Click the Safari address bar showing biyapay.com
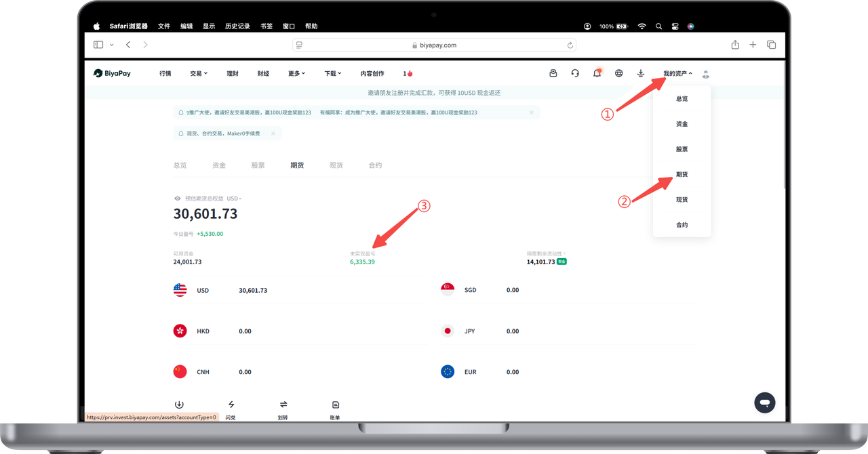This screenshot has height=454, width=868. [434, 45]
